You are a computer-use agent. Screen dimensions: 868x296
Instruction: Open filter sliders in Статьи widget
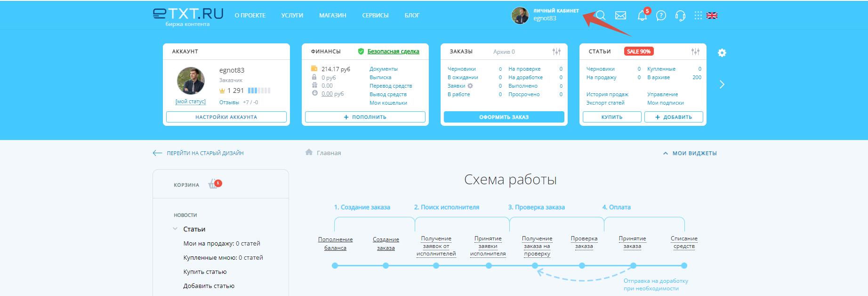tap(695, 51)
